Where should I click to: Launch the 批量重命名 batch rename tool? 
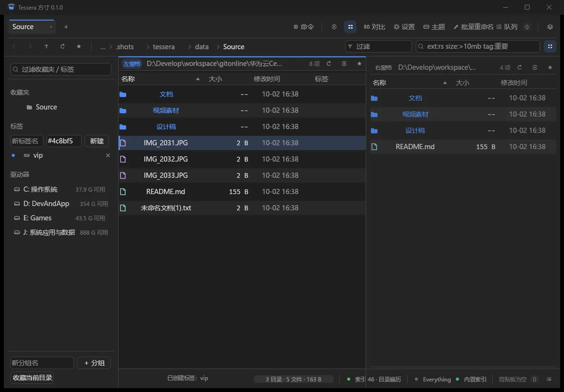point(473,27)
